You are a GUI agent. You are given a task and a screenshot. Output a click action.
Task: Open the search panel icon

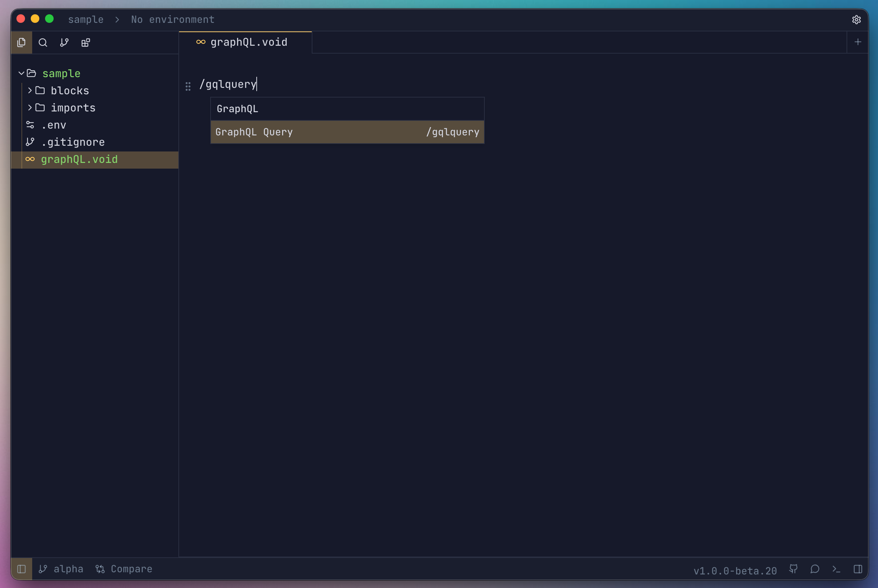coord(43,43)
